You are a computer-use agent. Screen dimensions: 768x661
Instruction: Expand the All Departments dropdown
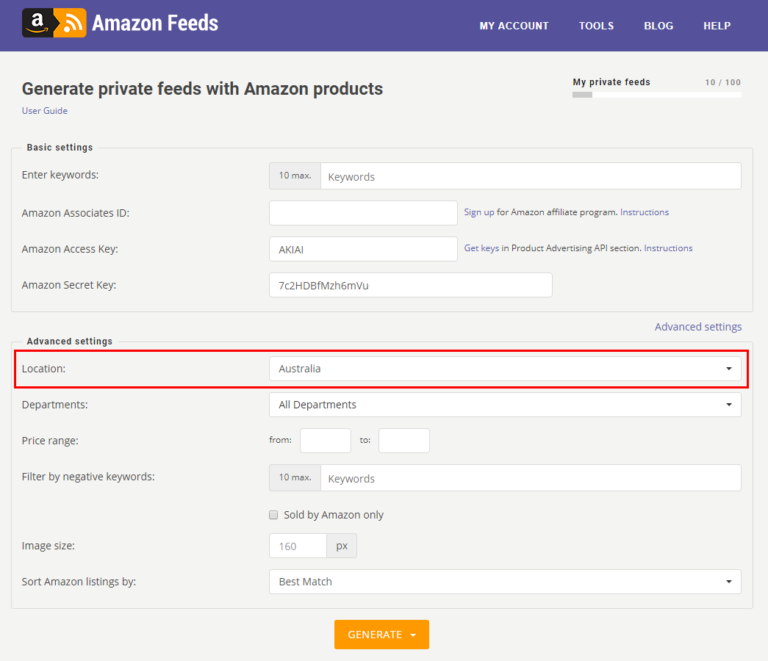[505, 405]
